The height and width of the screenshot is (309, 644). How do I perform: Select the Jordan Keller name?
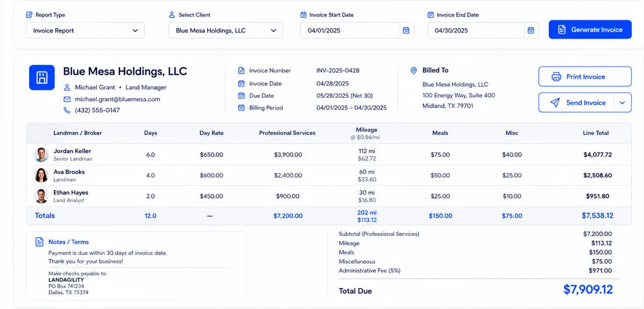click(72, 152)
